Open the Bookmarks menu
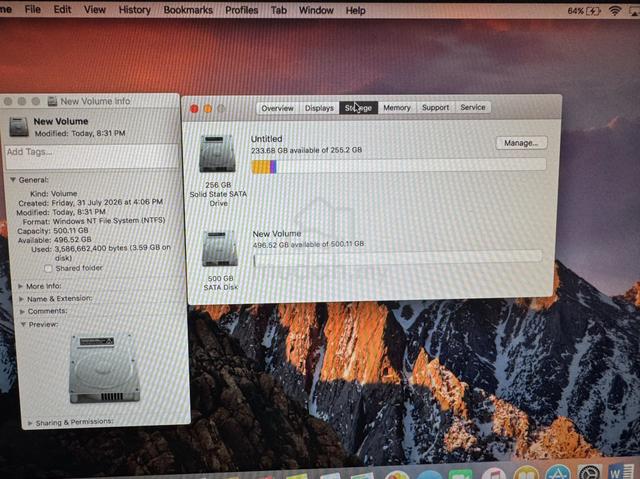Screen dimensions: 640x479 tap(188, 10)
